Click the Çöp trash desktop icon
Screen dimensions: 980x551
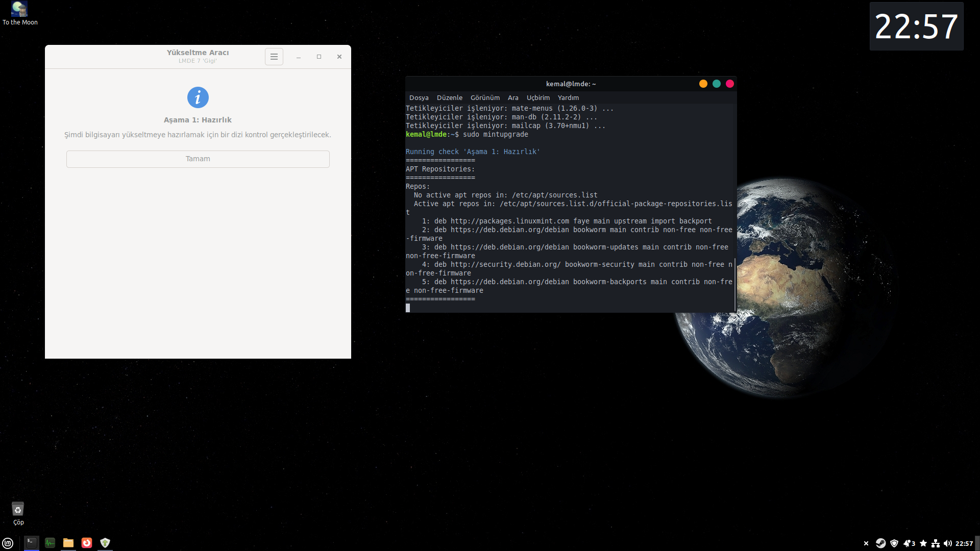pos(18,510)
